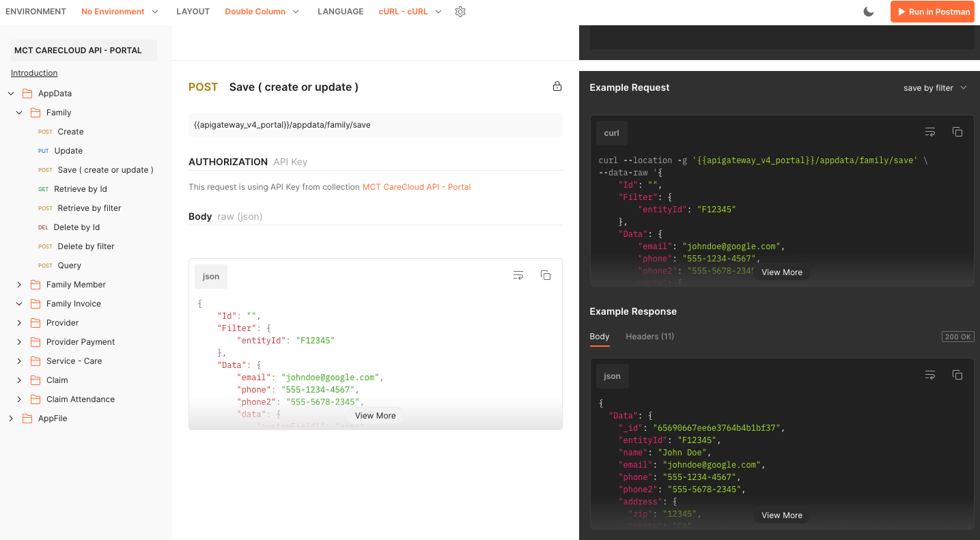This screenshot has height=540, width=980.
Task: Click the lock icon next to Save endpoint title
Action: click(557, 86)
